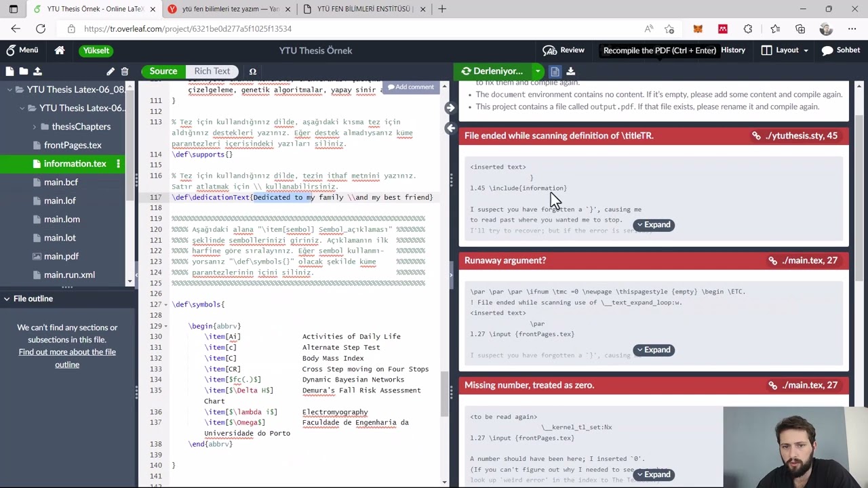
Task: Open Find out more about file outline link
Action: pos(67,358)
